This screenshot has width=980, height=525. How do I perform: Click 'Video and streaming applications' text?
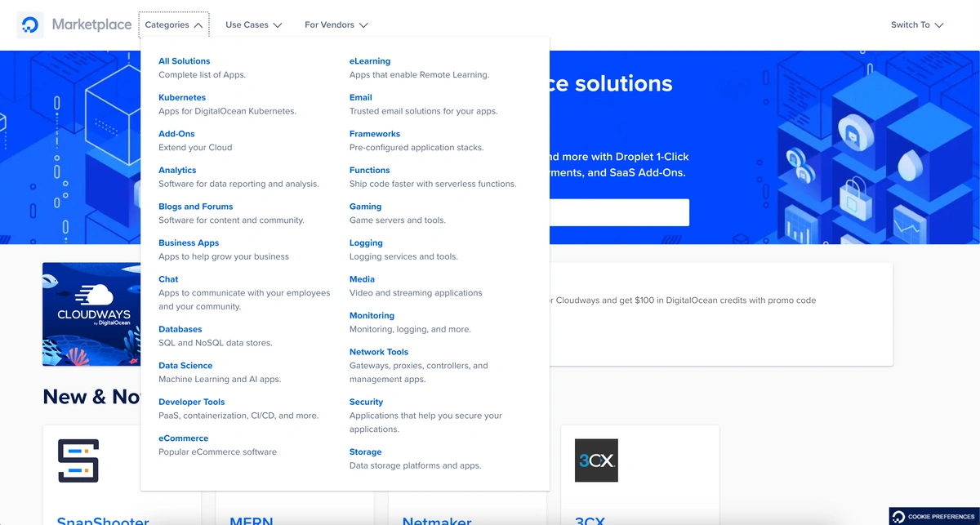point(416,293)
